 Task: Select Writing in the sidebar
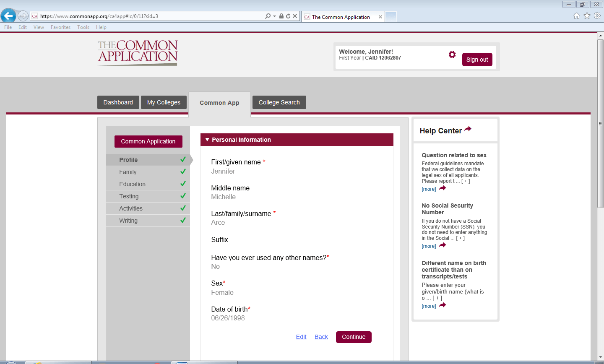click(x=148, y=221)
